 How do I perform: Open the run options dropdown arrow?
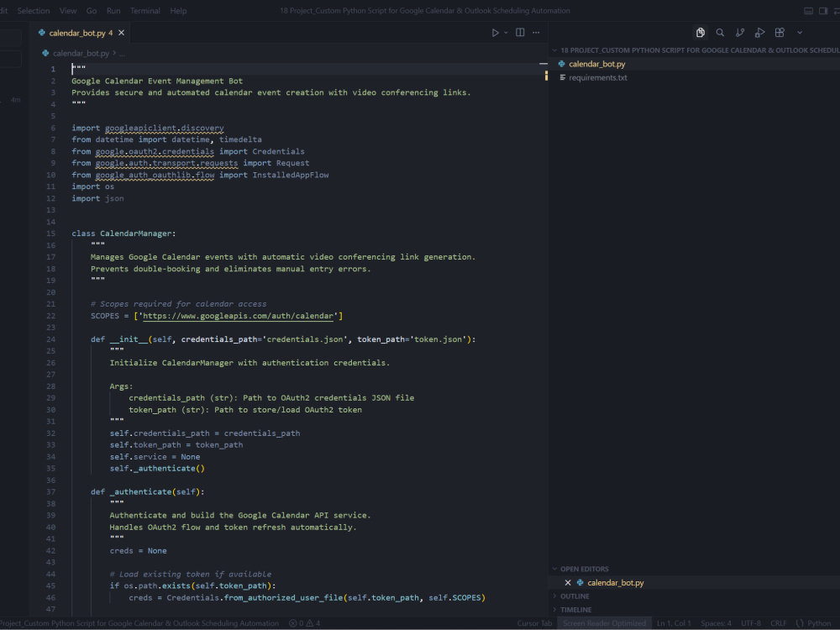tap(506, 33)
